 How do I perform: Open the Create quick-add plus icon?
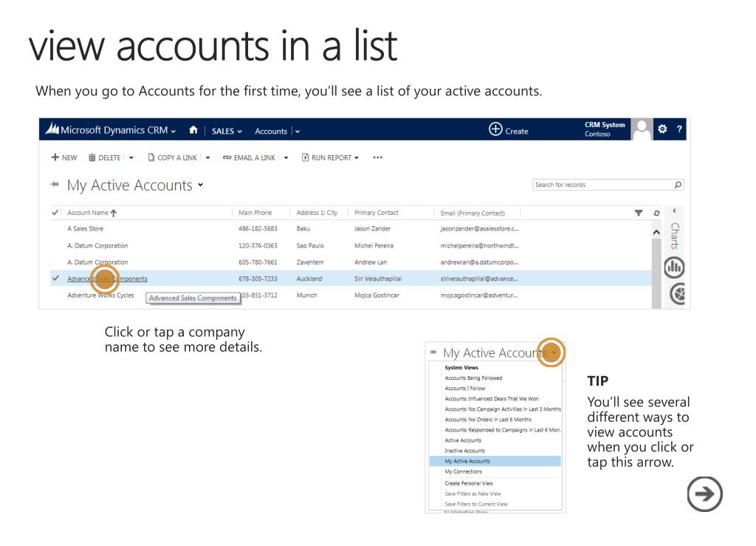click(x=495, y=129)
